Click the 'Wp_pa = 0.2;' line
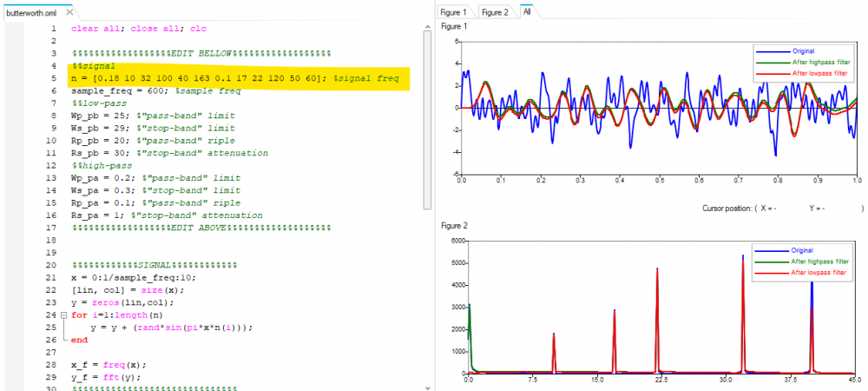 click(x=155, y=178)
